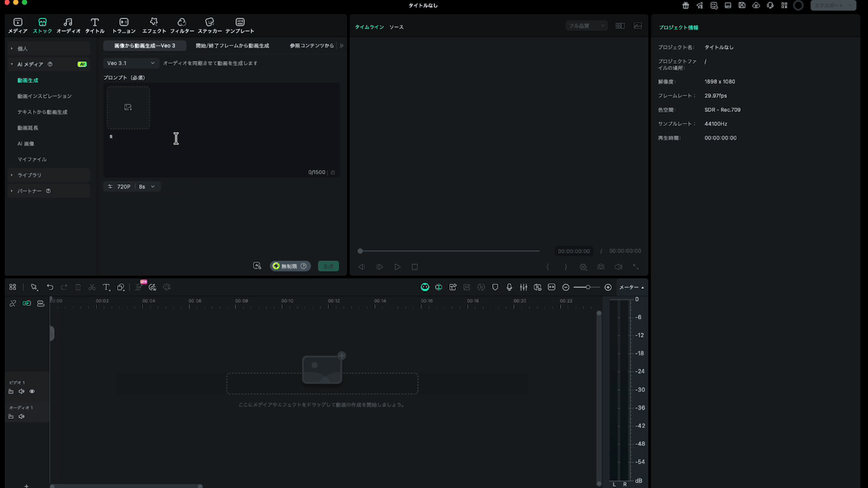Open the Veo 3.1 model dropdown

coord(131,63)
